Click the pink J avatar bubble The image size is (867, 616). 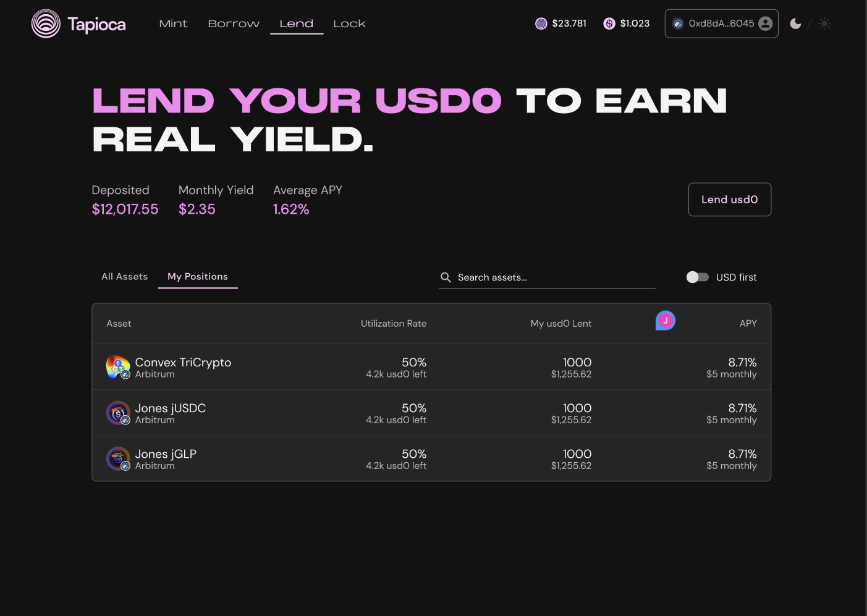666,320
